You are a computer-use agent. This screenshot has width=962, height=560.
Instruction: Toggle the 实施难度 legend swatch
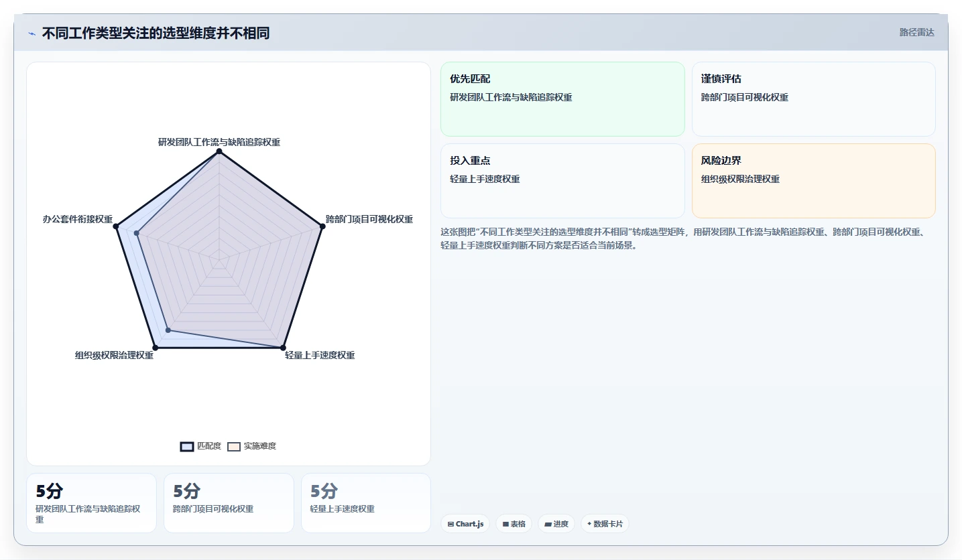pyautogui.click(x=233, y=447)
